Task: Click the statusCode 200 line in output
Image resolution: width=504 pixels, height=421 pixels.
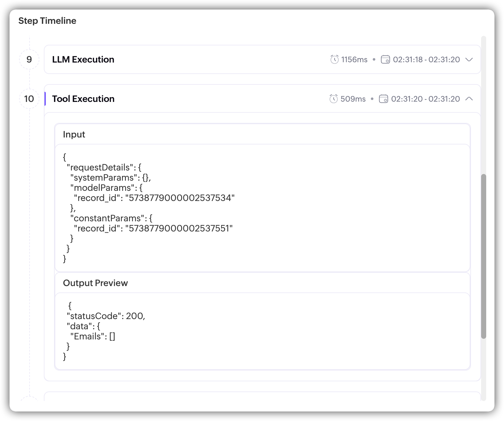Action: coord(106,316)
